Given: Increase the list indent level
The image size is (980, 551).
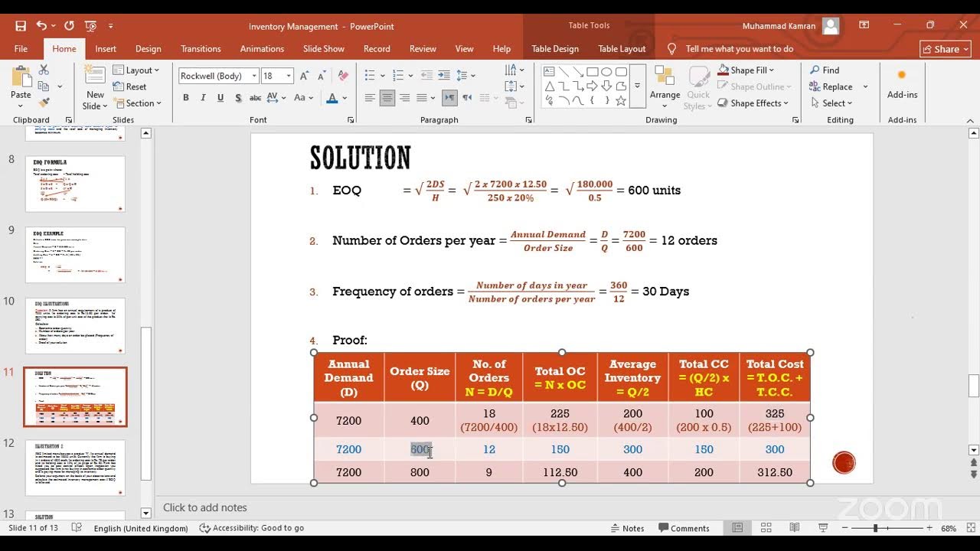Looking at the screenshot, I should coord(445,76).
